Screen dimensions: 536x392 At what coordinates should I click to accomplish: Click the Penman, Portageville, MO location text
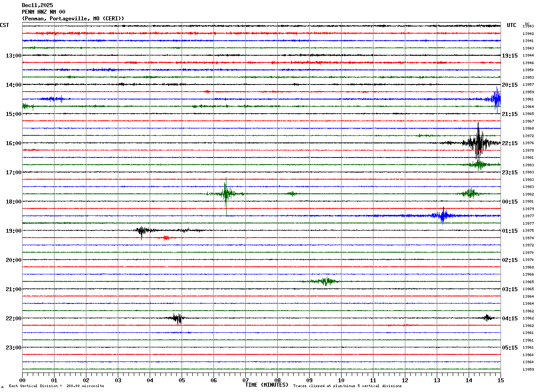[x=73, y=19]
